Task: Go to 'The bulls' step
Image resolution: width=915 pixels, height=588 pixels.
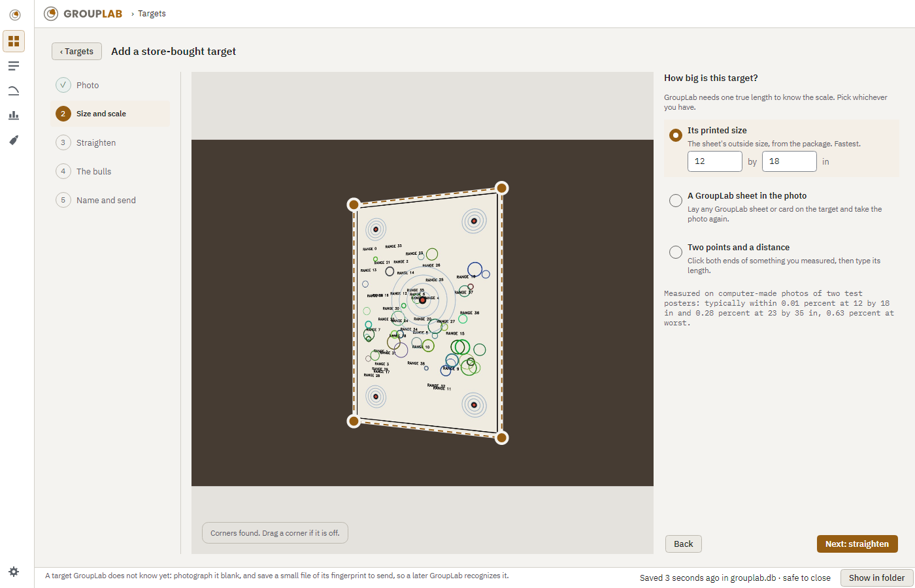Action: point(110,171)
